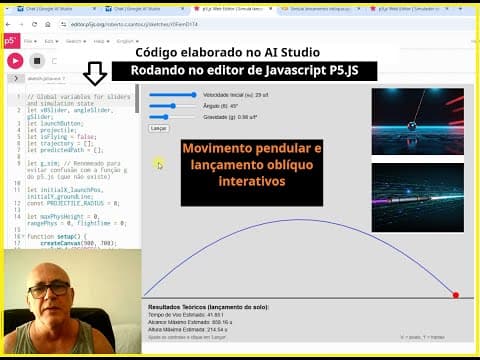Viewport: 480px width, 360px height.
Task: Open the English language dropdown
Action: [127, 41]
